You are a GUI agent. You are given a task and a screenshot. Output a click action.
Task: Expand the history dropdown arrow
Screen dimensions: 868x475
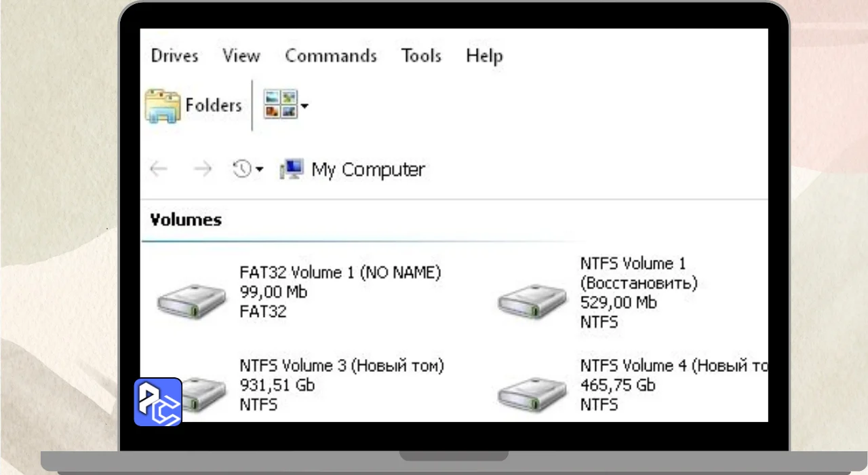click(259, 170)
